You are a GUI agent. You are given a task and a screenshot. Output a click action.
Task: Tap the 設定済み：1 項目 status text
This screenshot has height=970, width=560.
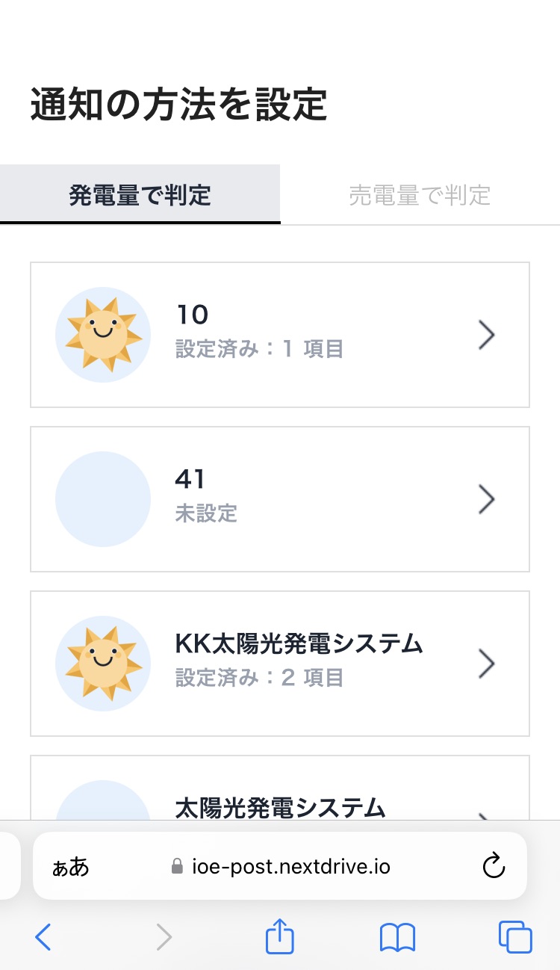tap(259, 349)
